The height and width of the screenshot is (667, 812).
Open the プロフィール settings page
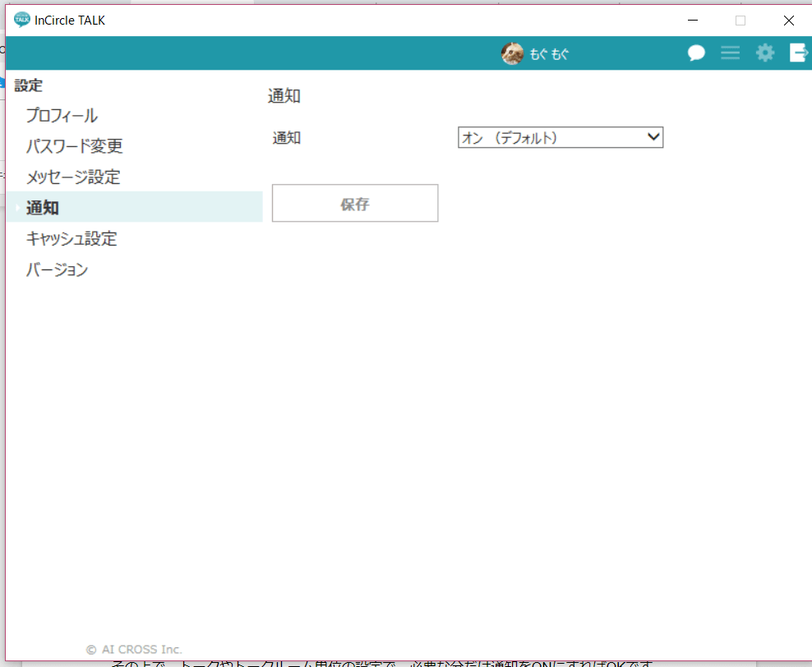point(62,116)
